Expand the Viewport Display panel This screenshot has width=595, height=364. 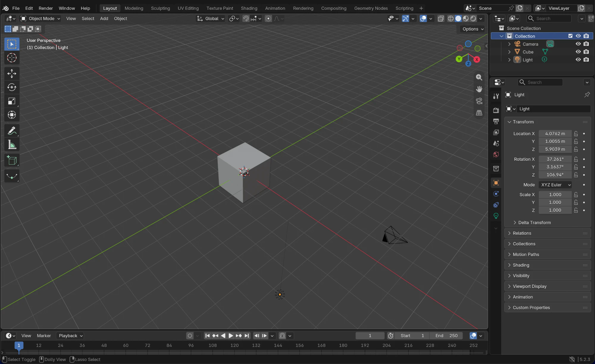tap(547, 286)
